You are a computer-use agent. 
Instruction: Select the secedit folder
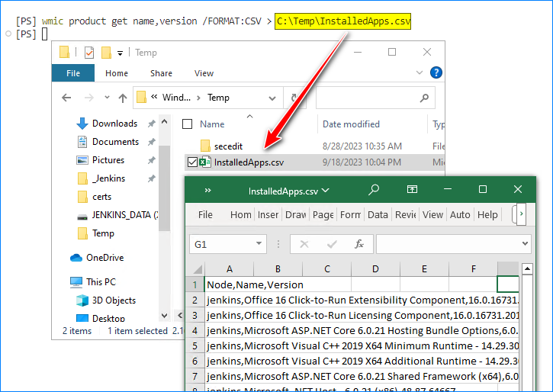point(228,146)
